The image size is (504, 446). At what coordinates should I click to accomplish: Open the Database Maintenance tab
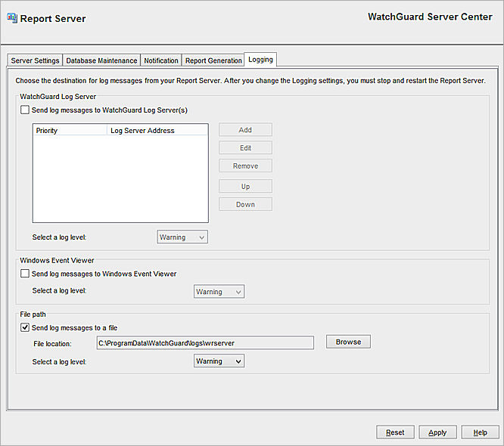pos(101,60)
